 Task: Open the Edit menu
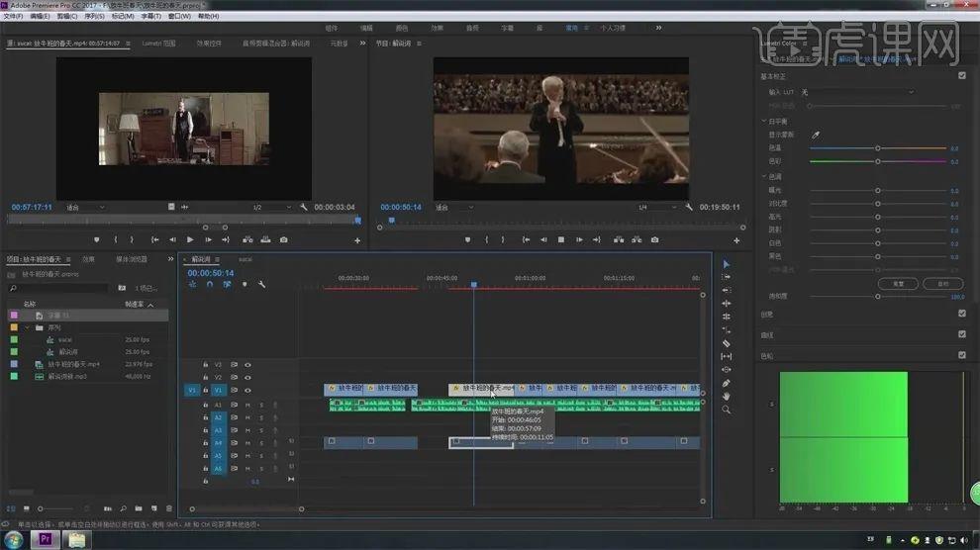pos(40,16)
